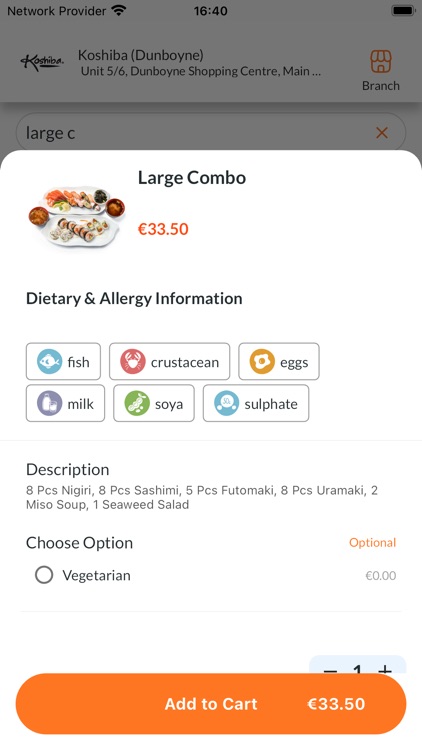The height and width of the screenshot is (750, 422).
Task: Clear search with the orange X
Action: tap(382, 133)
